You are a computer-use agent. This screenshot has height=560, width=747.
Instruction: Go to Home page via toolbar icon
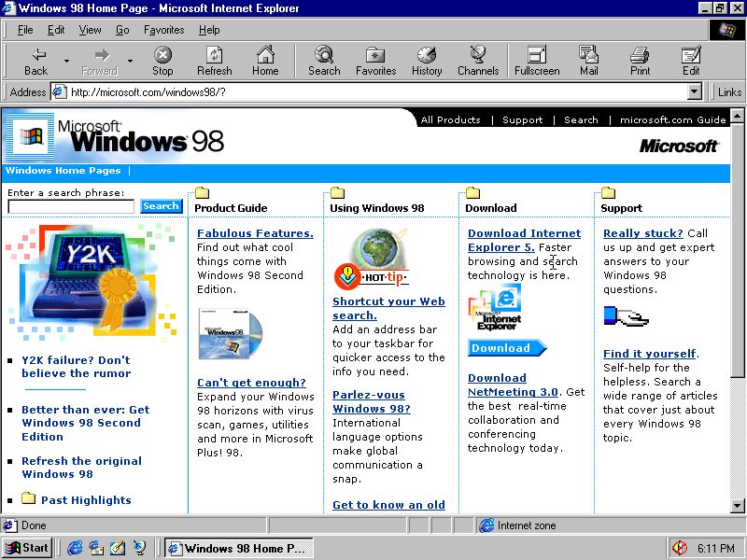265,61
